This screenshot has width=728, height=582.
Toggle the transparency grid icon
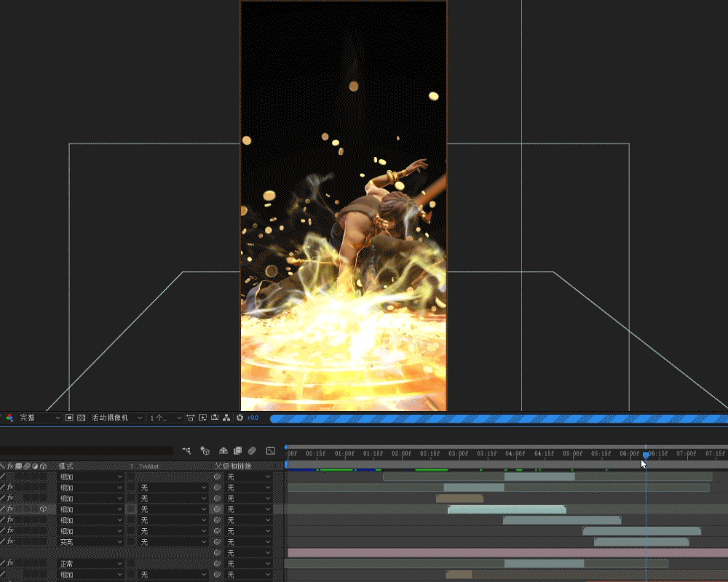[x=82, y=418]
